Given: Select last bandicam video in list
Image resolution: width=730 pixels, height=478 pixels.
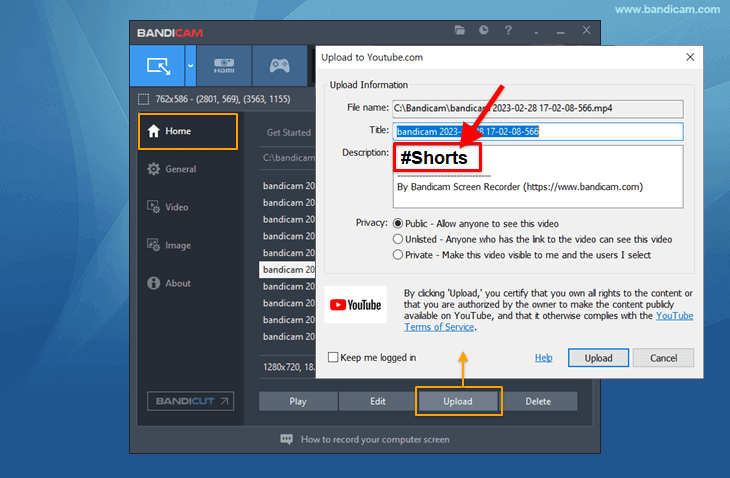Looking at the screenshot, I should pos(289,337).
